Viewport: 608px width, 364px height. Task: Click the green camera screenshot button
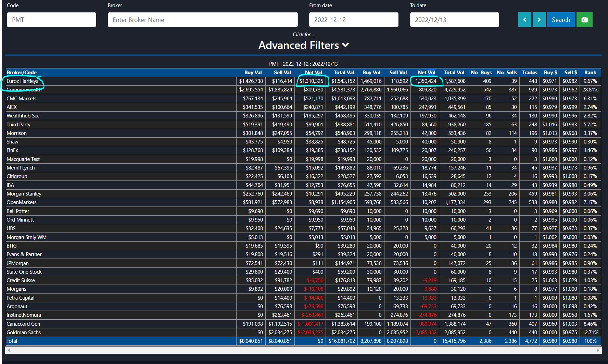[x=584, y=20]
